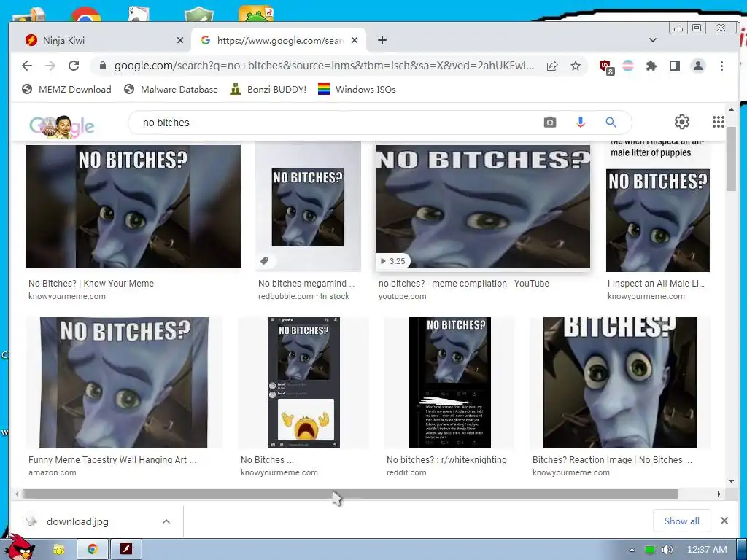Open the MEMZ Download bookmark

tap(66, 90)
